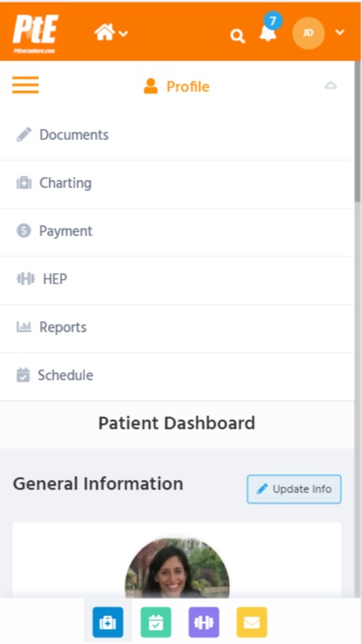Open the hamburger menu icon
The height and width of the screenshot is (644, 362).
pos(26,85)
